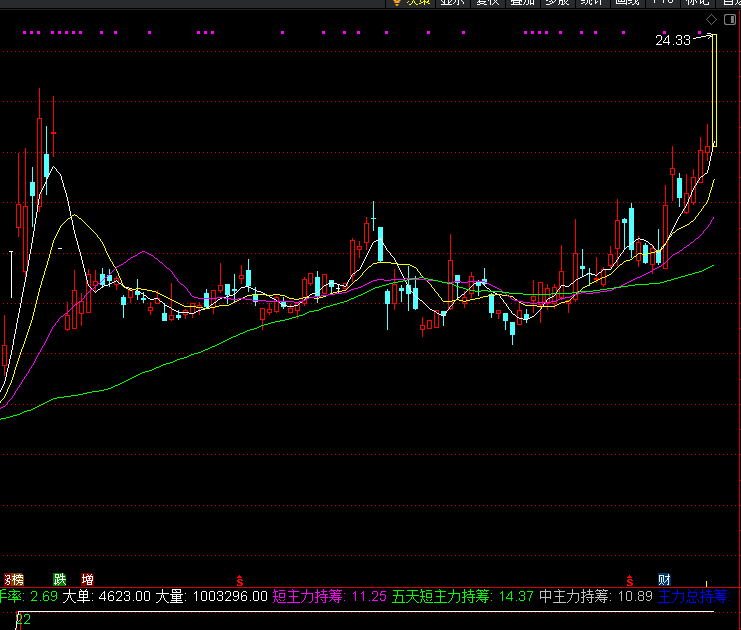741x630 pixels.
Task: Click the blue 主力总持筹 indicator label
Action: (693, 597)
